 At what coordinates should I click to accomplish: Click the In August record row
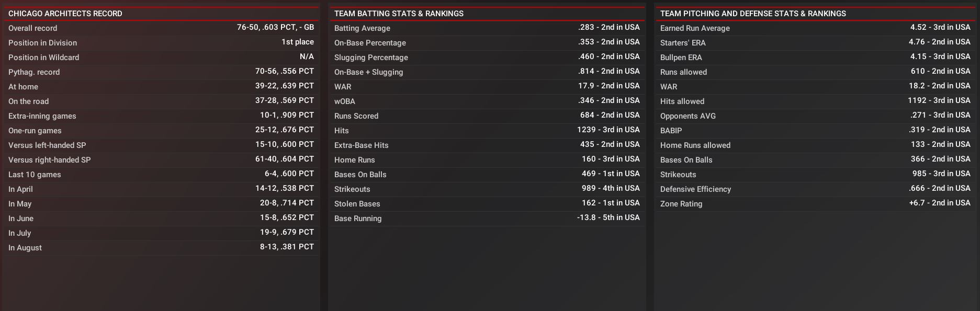[x=161, y=248]
